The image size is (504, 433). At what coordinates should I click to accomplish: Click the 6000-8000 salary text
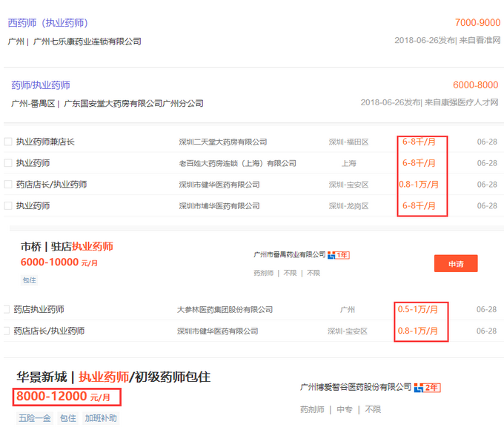tap(475, 85)
